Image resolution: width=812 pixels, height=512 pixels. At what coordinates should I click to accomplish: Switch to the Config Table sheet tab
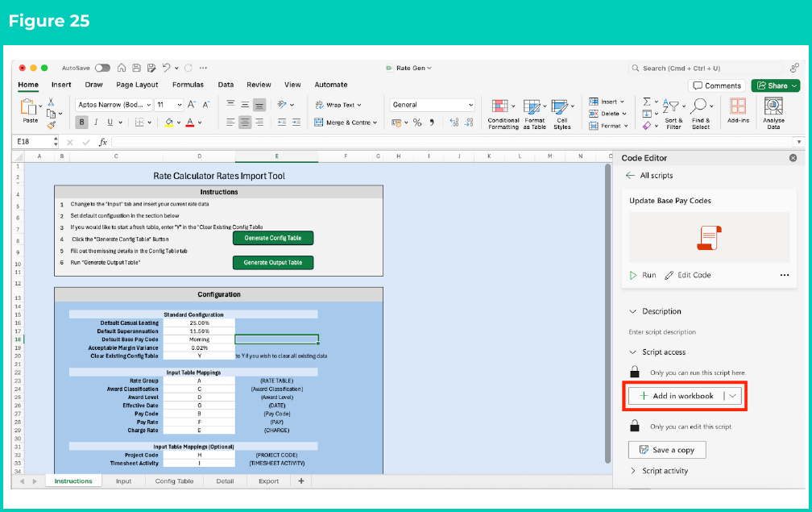[x=174, y=481]
